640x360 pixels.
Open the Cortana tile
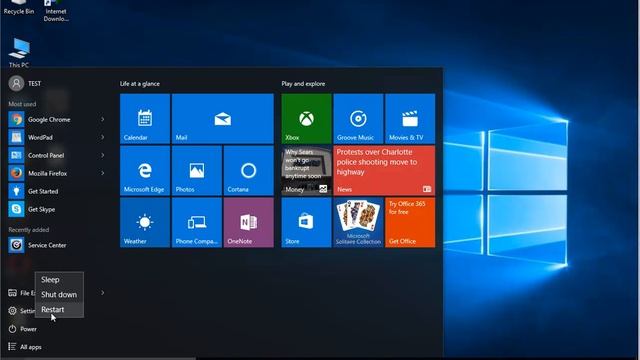[249, 171]
